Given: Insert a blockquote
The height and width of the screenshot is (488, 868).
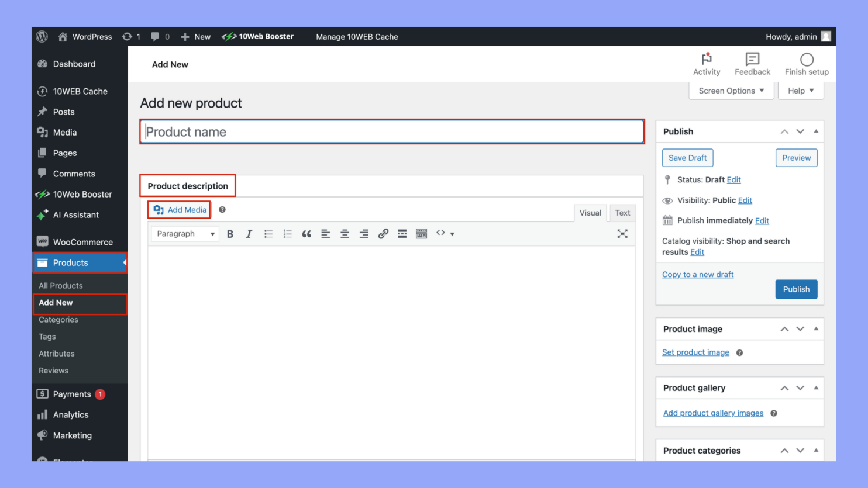Looking at the screenshot, I should tap(306, 233).
